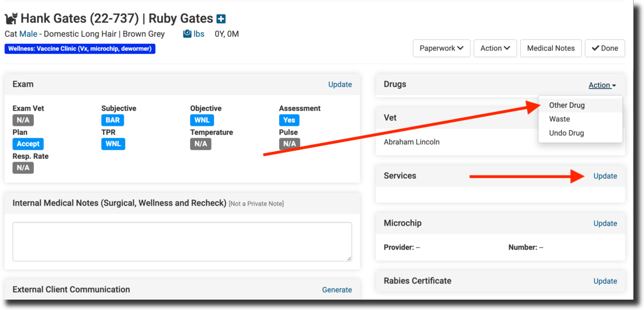644x310 pixels.
Task: Update the Rabies Certificate
Action: [605, 281]
